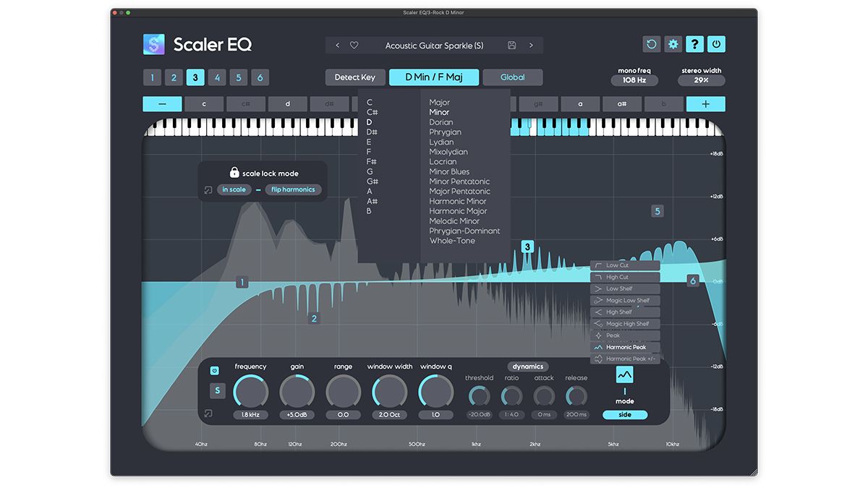The image size is (868, 488).
Task: Toggle the plugin power button
Action: 716,44
